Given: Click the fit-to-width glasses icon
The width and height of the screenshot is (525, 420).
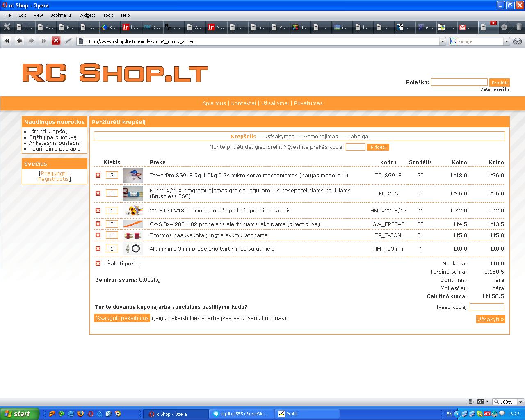Looking at the screenshot, I should [x=518, y=41].
